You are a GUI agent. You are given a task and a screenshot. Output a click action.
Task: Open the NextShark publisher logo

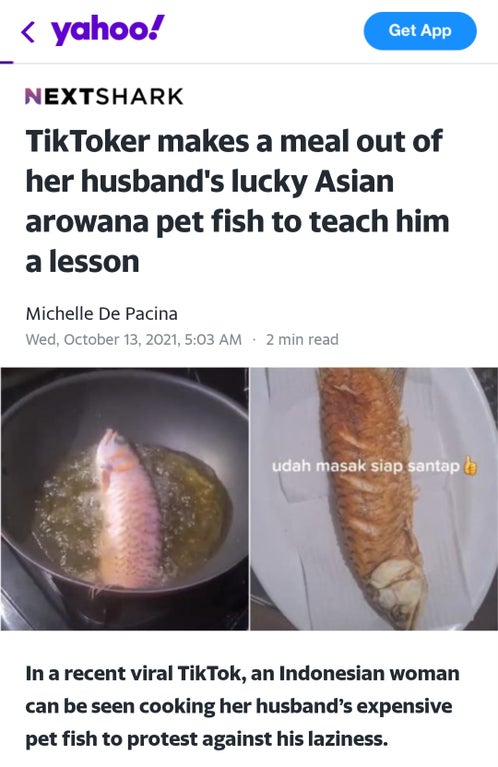(104, 96)
